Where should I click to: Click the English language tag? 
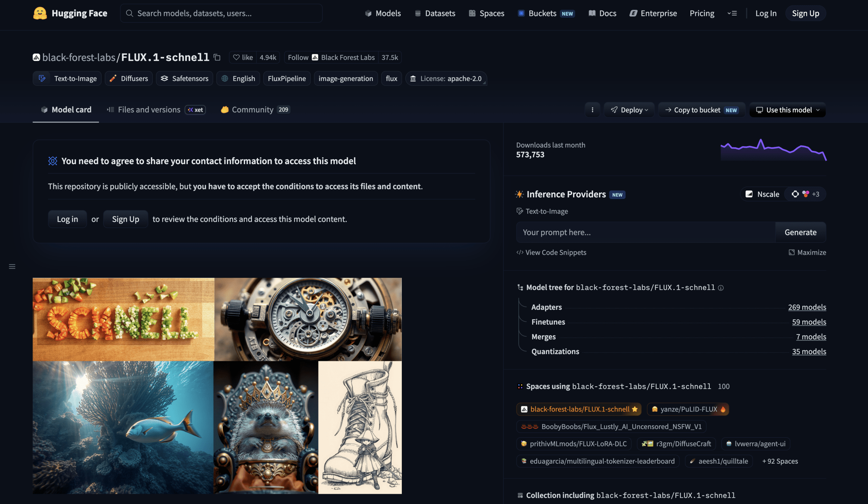[238, 78]
